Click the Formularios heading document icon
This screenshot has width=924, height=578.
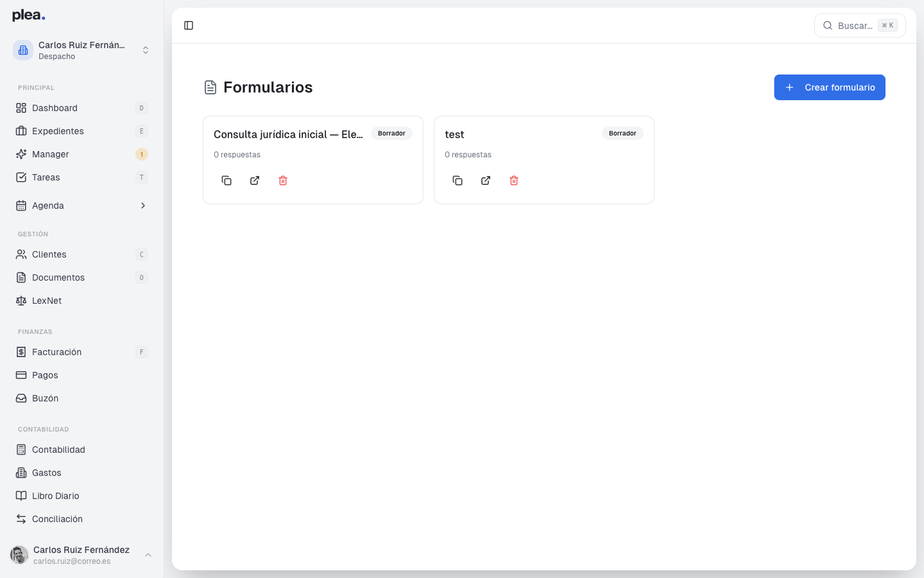210,87
